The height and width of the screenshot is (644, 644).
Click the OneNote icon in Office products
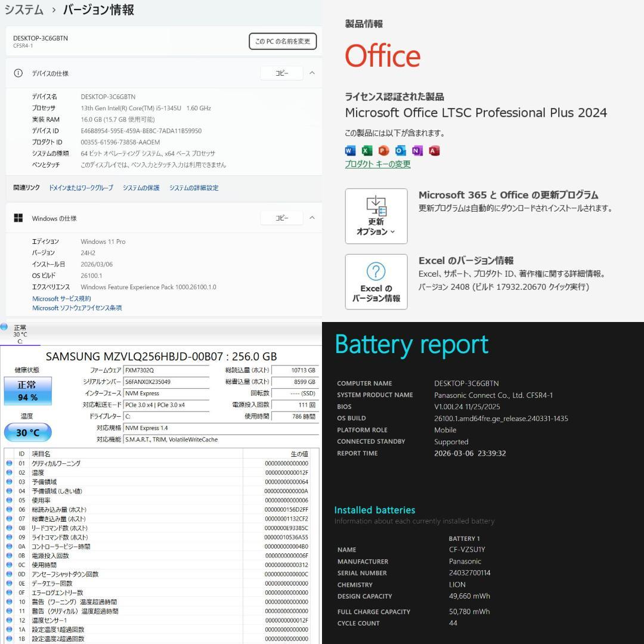click(x=417, y=151)
